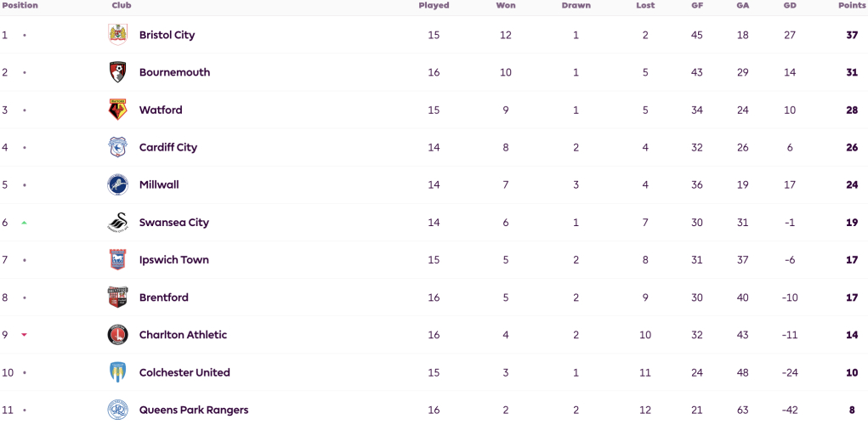
Task: Click the Colchester United badge
Action: (117, 372)
